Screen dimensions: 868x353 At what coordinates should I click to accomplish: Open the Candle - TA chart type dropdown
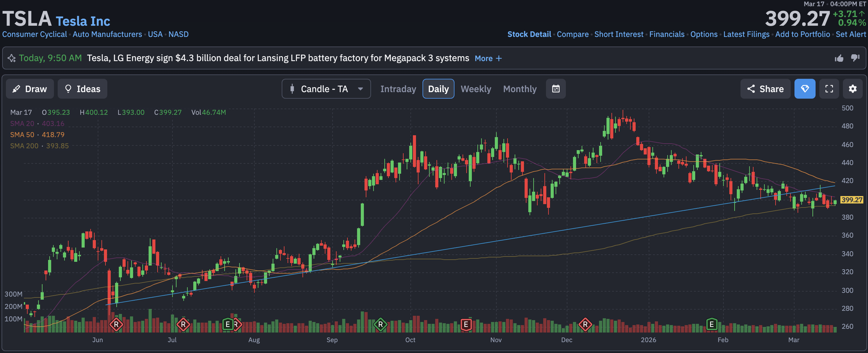pyautogui.click(x=326, y=89)
